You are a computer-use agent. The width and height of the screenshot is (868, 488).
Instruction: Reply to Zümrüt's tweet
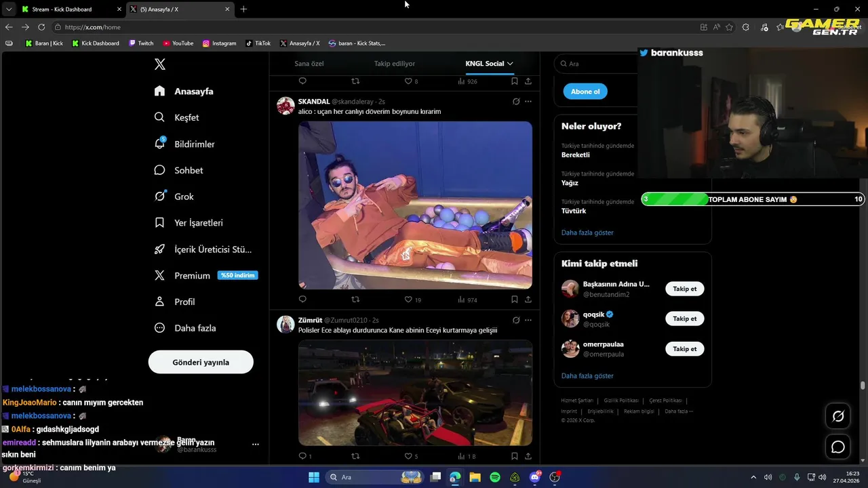tap(304, 456)
